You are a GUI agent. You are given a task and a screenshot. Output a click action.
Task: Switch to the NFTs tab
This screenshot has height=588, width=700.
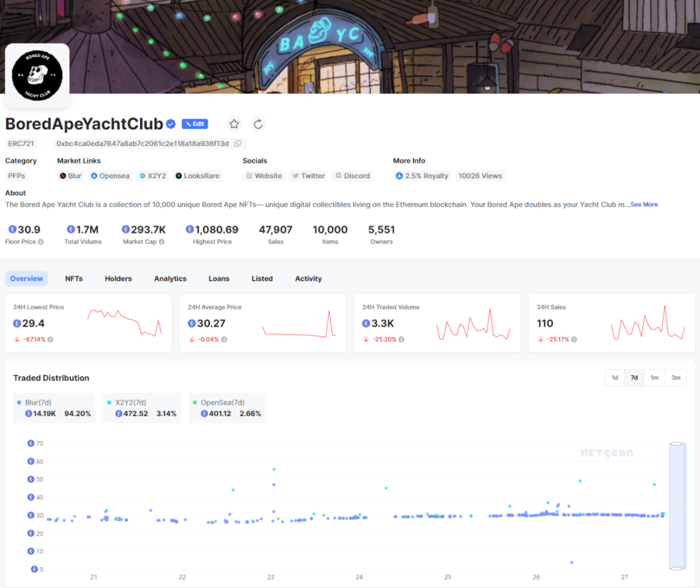[x=74, y=279]
